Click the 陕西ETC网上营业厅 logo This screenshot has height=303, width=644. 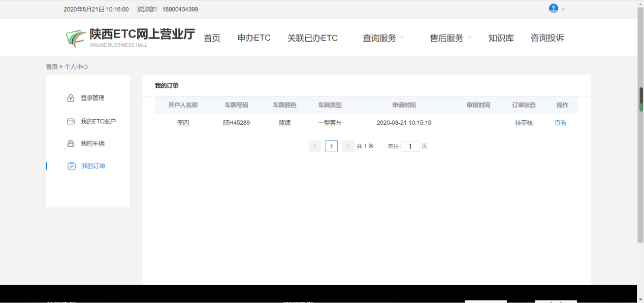coord(131,38)
